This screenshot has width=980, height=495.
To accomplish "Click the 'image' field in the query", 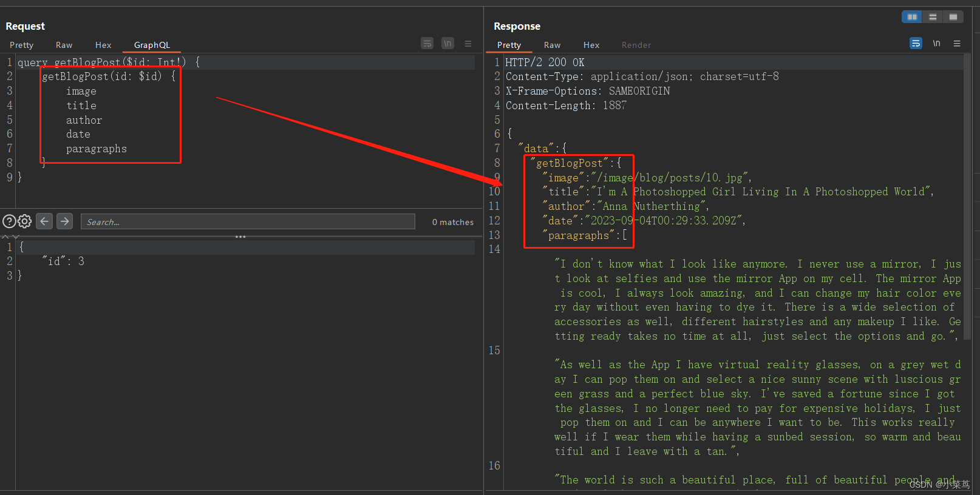I will coord(81,91).
